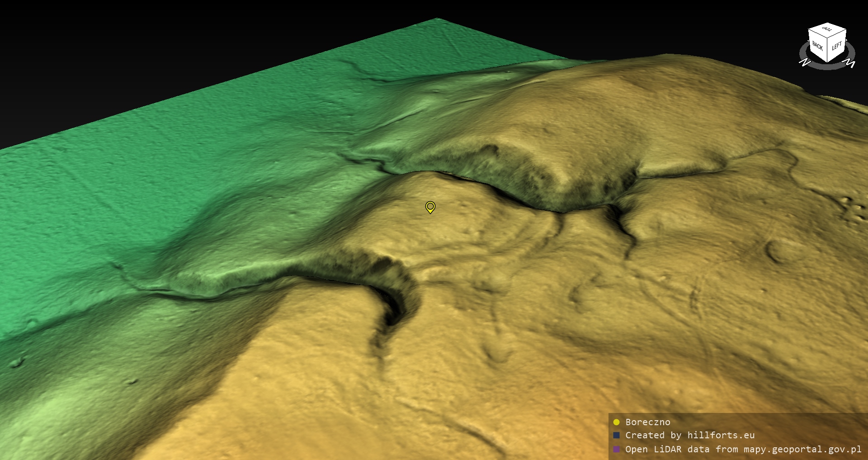Click the gray compass ring between N and W

(x=827, y=67)
